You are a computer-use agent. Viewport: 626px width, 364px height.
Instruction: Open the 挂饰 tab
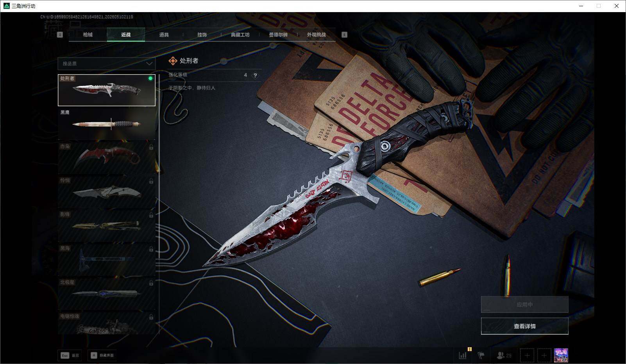202,35
